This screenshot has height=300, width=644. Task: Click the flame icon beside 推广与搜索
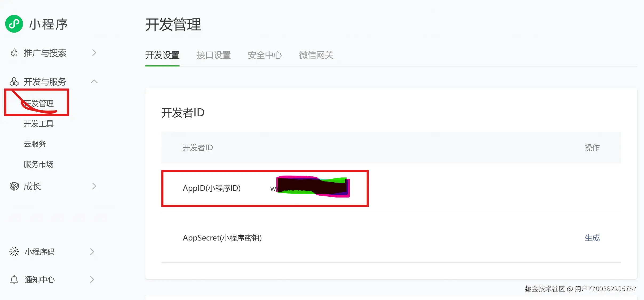tap(14, 53)
